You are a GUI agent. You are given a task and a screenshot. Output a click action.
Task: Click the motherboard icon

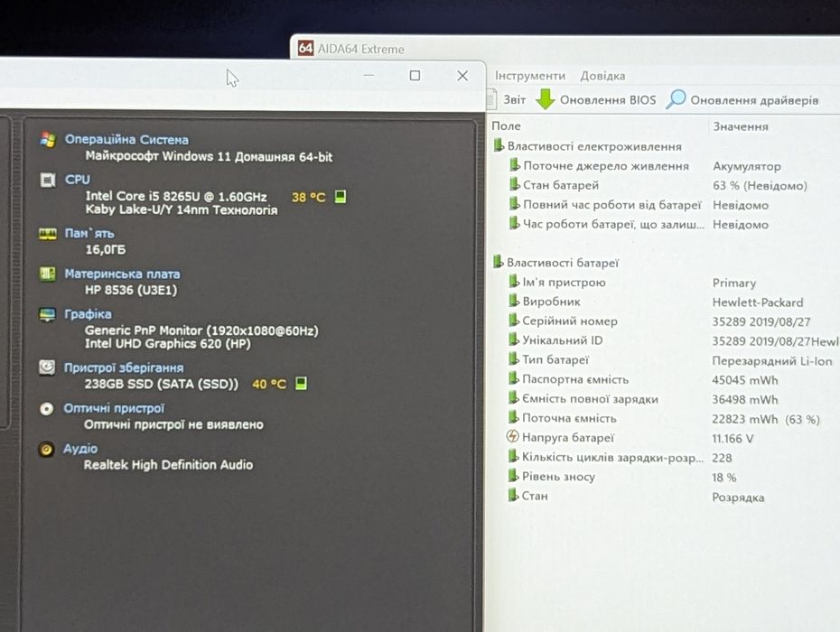[x=47, y=274]
